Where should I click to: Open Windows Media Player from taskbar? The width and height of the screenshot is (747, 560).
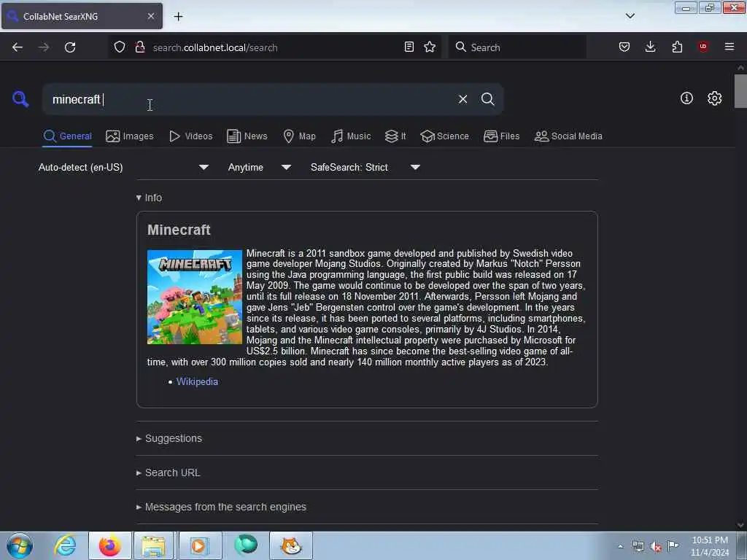point(200,545)
